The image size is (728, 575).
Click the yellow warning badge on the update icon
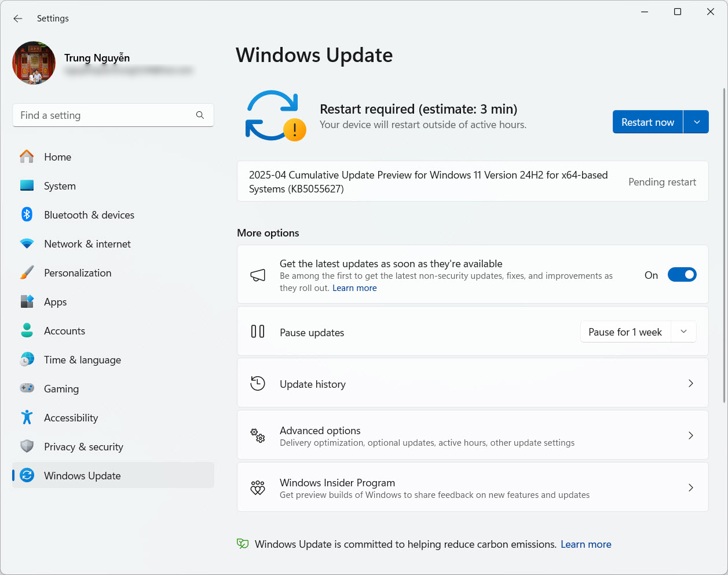tap(294, 130)
